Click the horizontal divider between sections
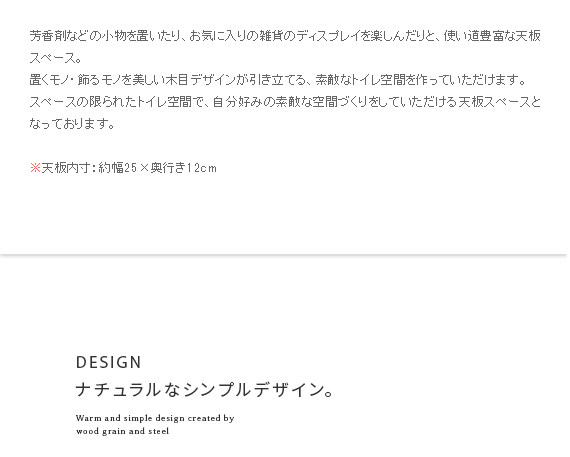 [285, 254]
